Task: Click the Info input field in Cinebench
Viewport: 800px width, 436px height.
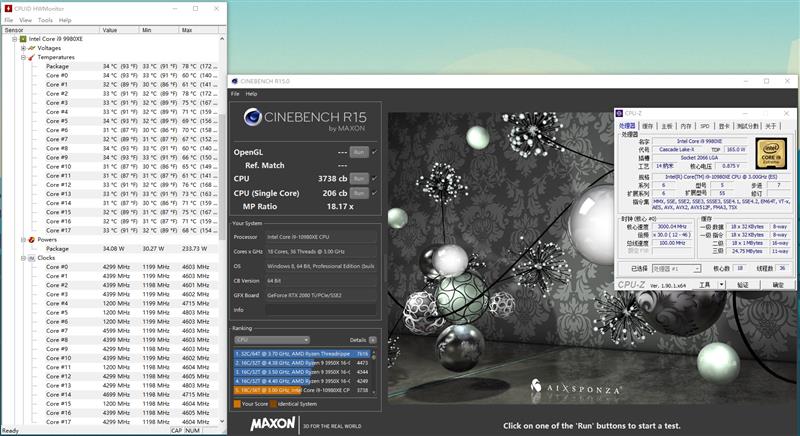Action: (320, 310)
